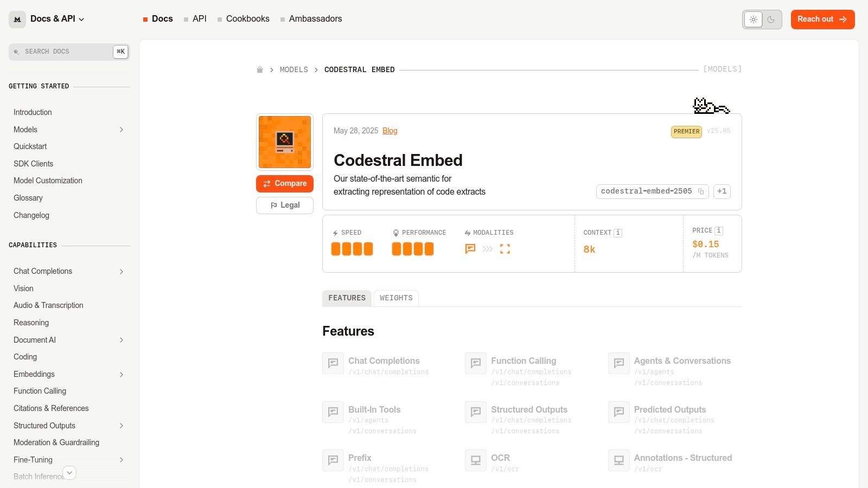868x488 pixels.
Task: Expand the Chat Completions sidebar section
Action: [122, 272]
